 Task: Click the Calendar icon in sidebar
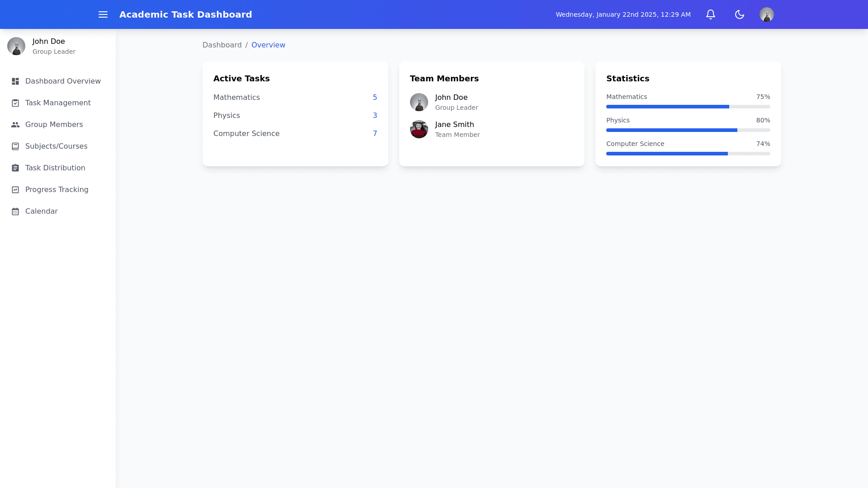(15, 211)
